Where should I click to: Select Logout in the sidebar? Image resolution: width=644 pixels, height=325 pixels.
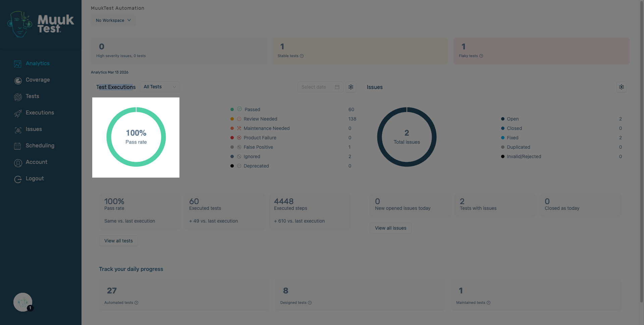[x=35, y=179]
